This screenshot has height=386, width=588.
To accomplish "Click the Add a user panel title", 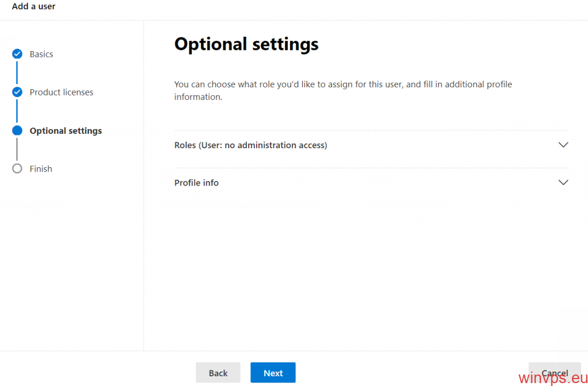I will tap(33, 6).
